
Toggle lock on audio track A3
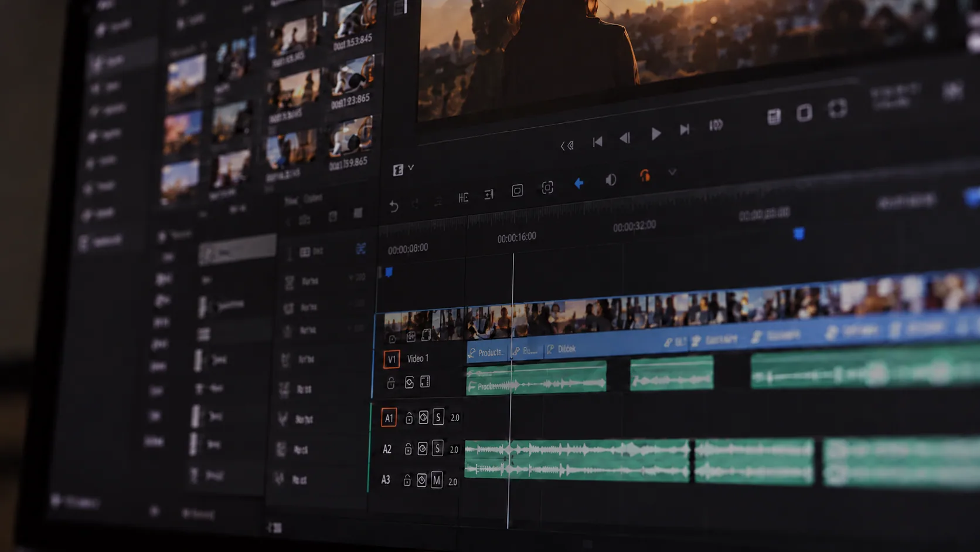407,480
